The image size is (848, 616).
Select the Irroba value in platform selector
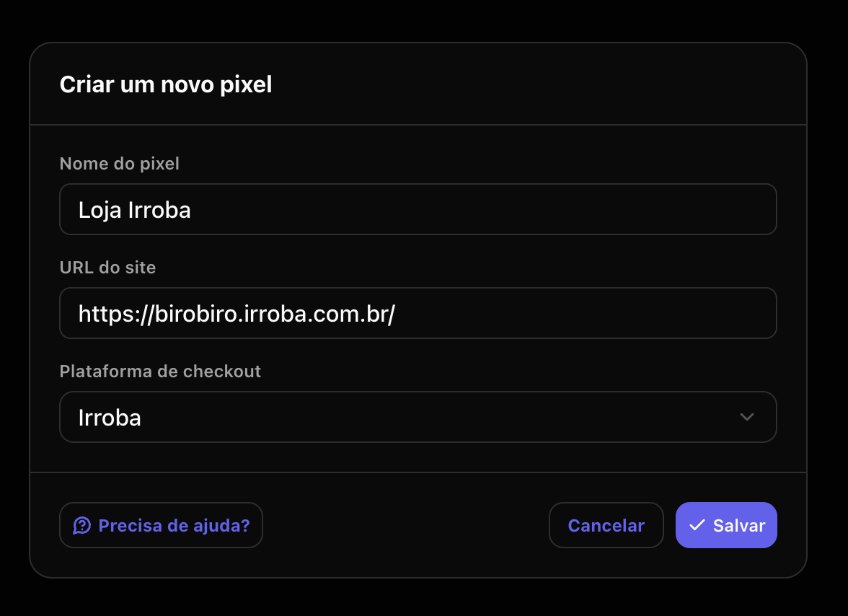click(x=110, y=418)
